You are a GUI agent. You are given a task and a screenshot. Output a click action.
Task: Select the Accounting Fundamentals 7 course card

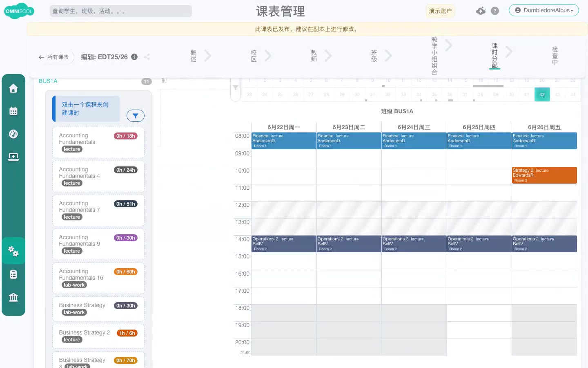coord(98,210)
